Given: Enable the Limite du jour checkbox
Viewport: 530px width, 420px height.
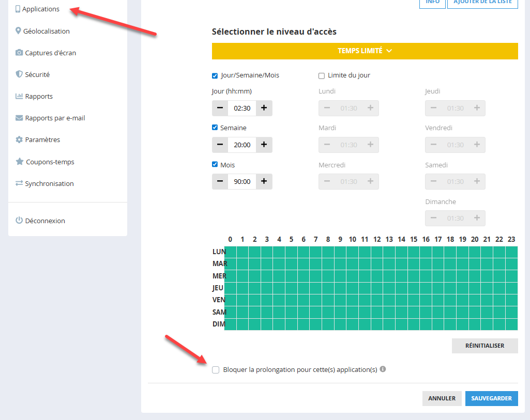Looking at the screenshot, I should tap(322, 76).
